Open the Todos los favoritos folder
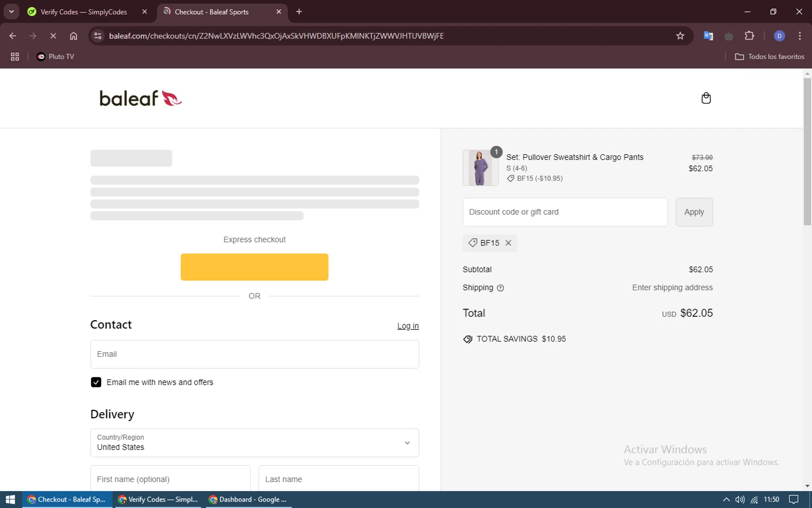 (769, 56)
